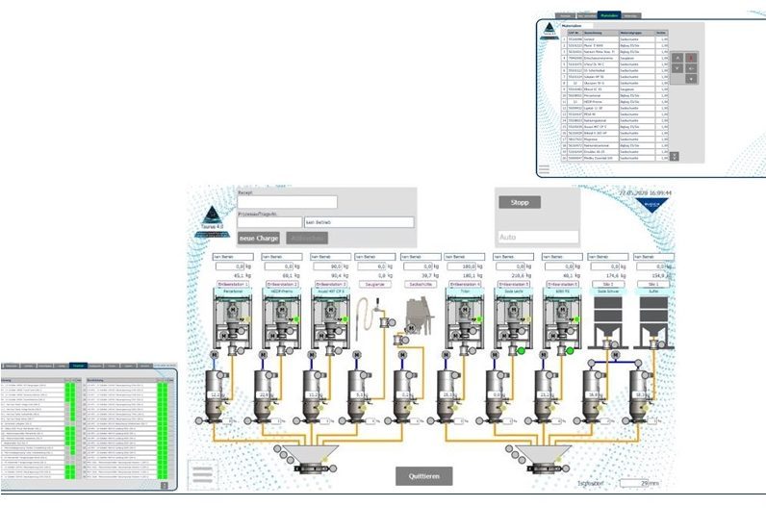This screenshot has height=532, width=766.
Task: Toggle the green status indicator on Entleerstation 2
Action: tap(296, 319)
